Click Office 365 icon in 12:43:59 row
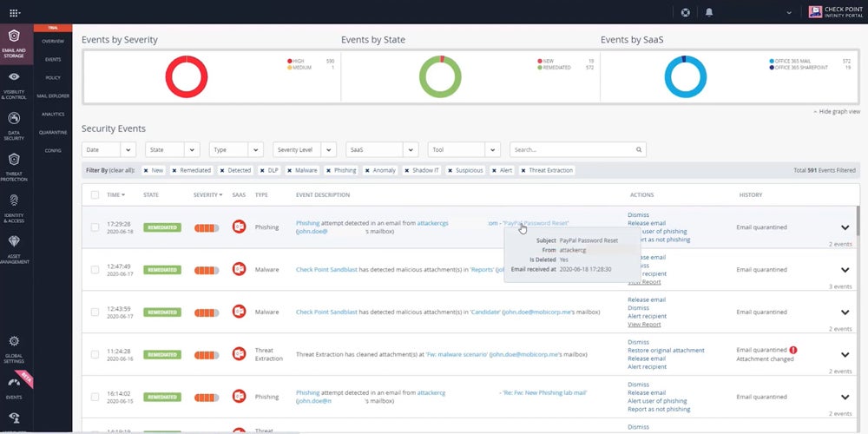Image resolution: width=868 pixels, height=434 pixels. 240,312
